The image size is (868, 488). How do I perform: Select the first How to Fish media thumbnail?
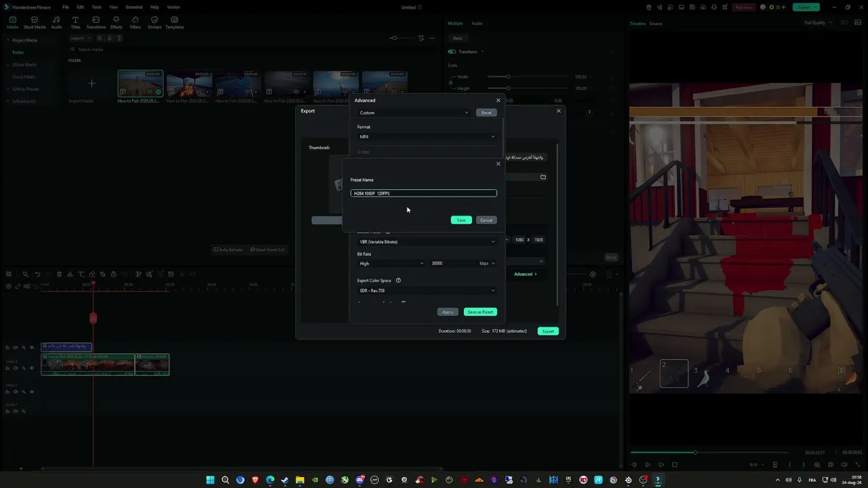140,84
